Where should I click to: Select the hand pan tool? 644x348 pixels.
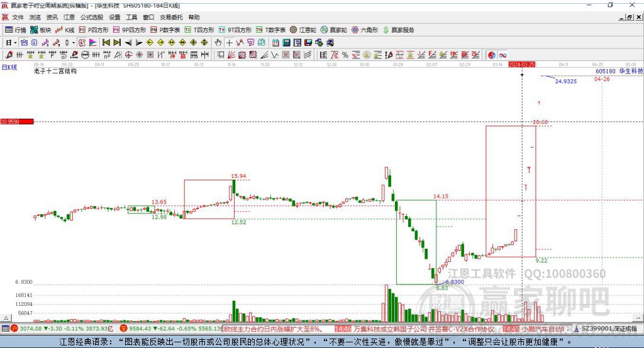pos(218,43)
